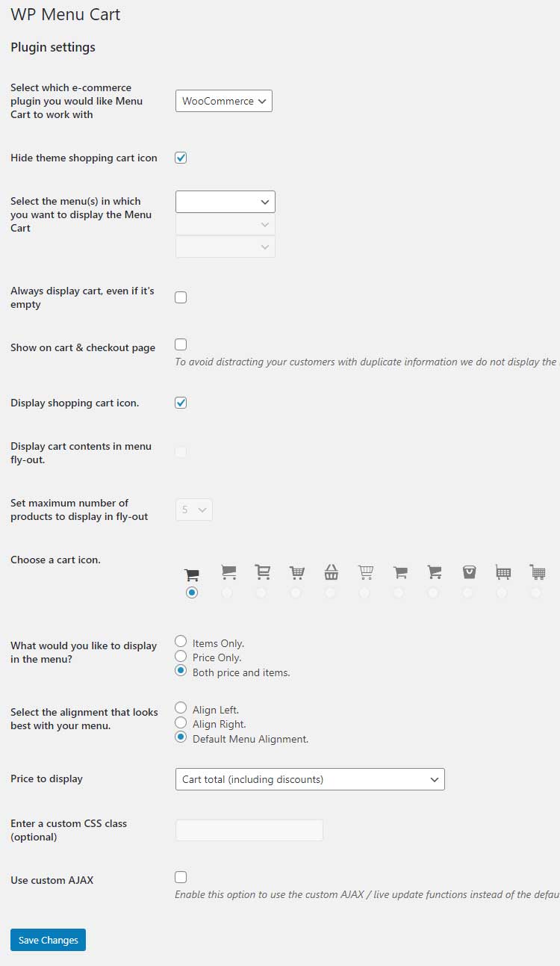Choose Align Right menu alignment
Image resolution: width=560 pixels, height=966 pixels.
tap(180, 722)
